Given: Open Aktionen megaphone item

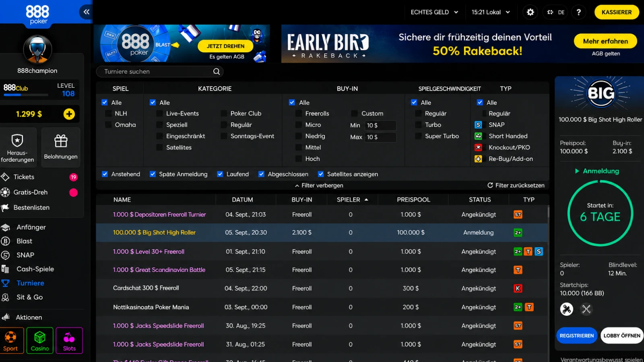Looking at the screenshot, I should [x=28, y=317].
